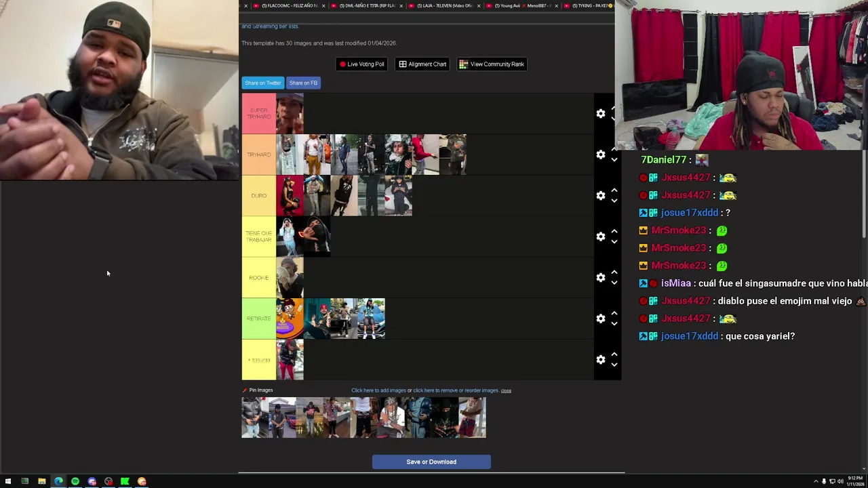Move the bottom tier row down
Screen dimensions: 868x488
coord(614,365)
